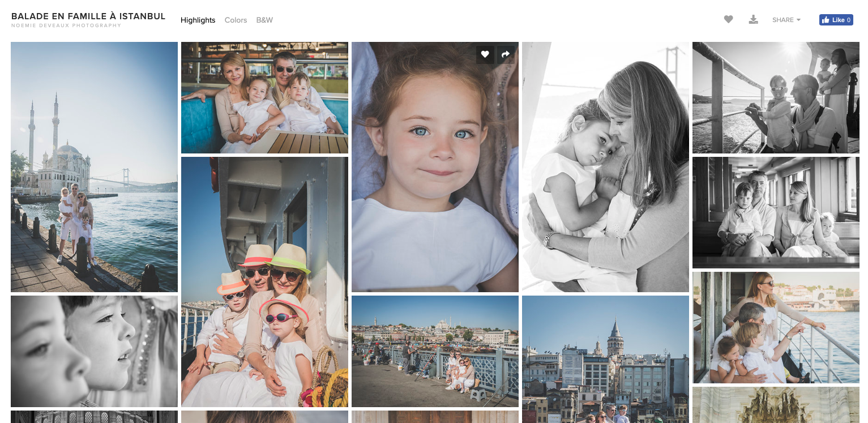Open the mosque and Bosphorus family photo

tap(94, 167)
